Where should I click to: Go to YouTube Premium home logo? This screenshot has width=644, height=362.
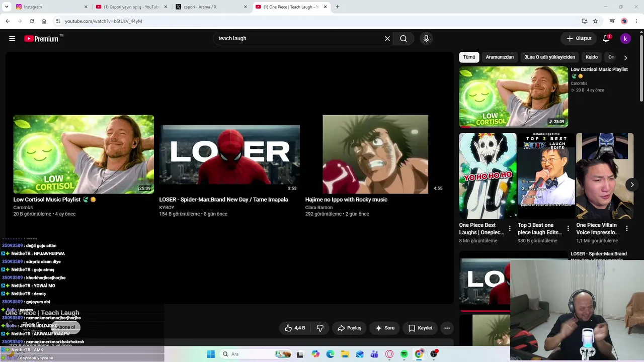pos(42,39)
